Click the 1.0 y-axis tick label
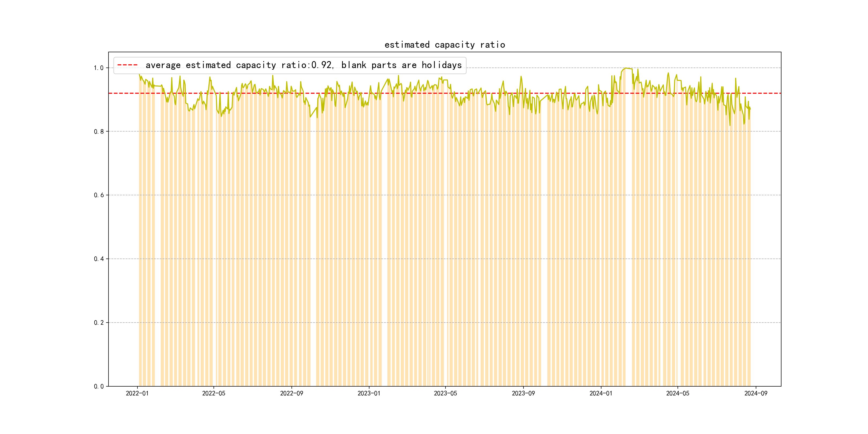Viewport: 868px width, 434px height. coord(99,68)
